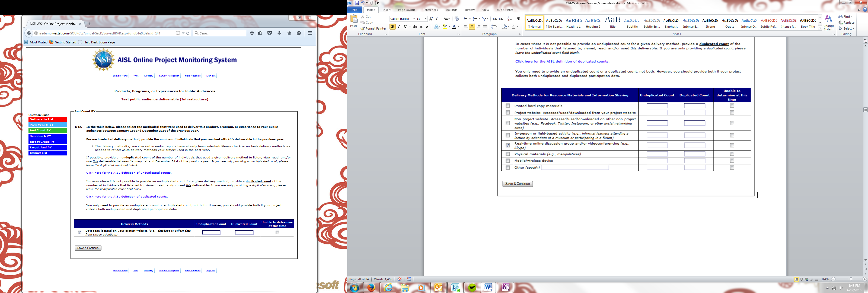Screen dimensions: 868x293
Task: Open the Mailings ribbon tab
Action: coord(451,10)
